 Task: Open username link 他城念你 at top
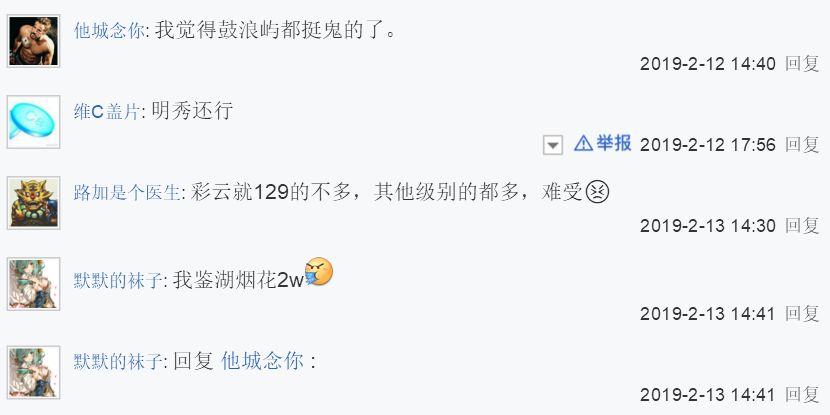(109, 31)
